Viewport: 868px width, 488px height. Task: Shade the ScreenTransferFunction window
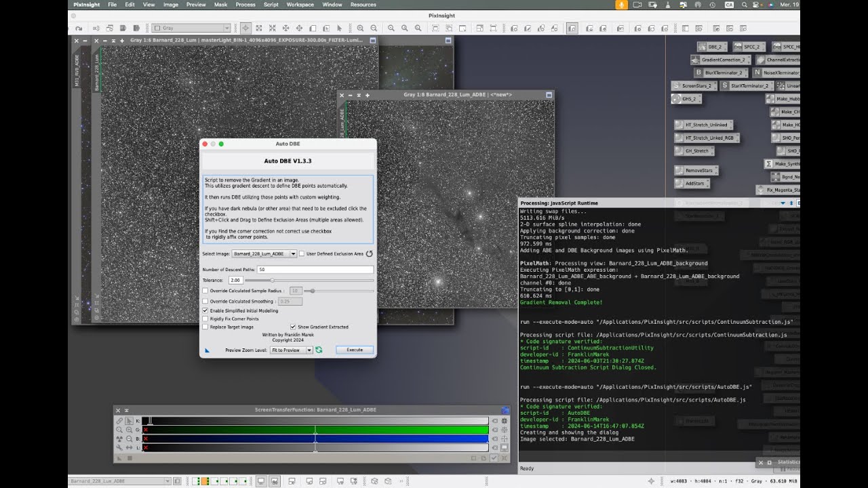(x=126, y=410)
